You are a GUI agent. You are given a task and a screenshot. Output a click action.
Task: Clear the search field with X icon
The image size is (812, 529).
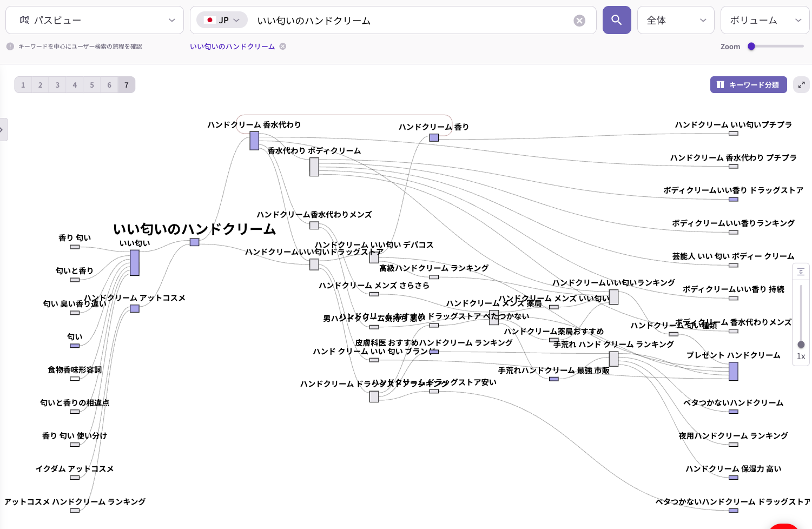coord(579,21)
